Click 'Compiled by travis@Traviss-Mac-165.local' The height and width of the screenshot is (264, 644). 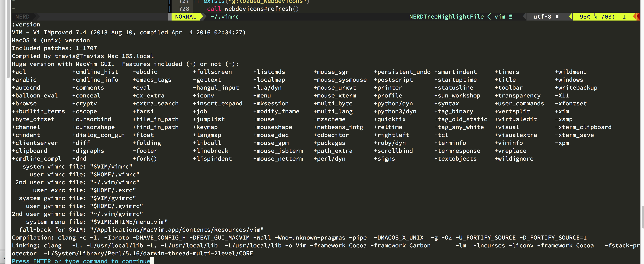click(83, 56)
